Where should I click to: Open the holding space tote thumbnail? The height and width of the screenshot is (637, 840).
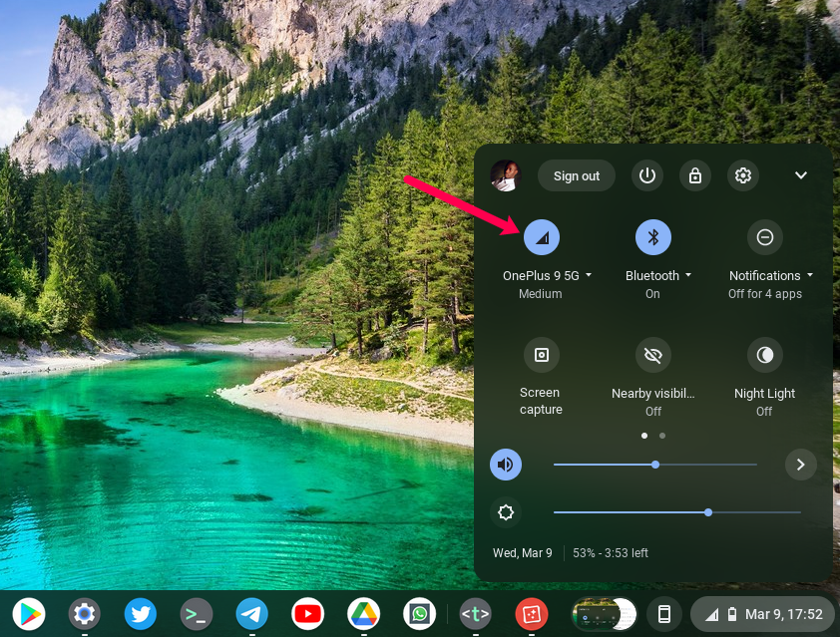coord(604,614)
